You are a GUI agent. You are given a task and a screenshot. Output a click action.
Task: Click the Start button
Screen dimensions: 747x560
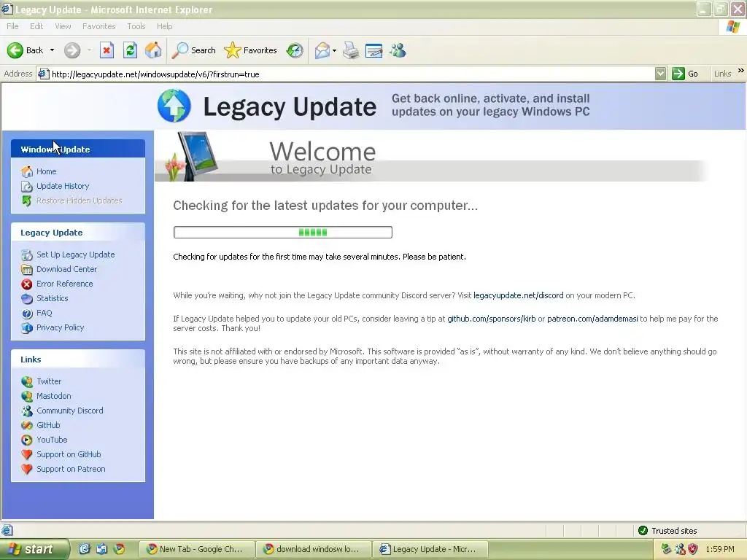[x=34, y=549]
